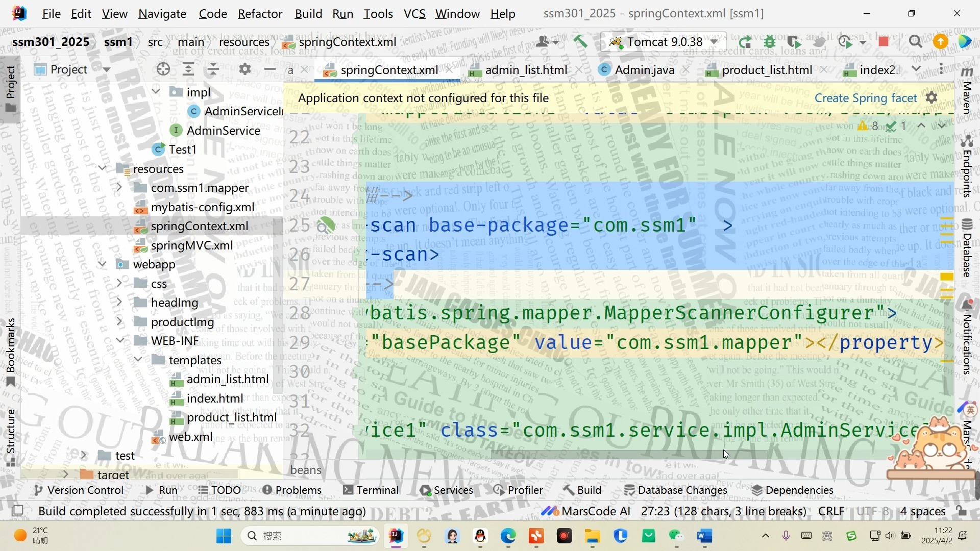Open Microsoft Edge from the taskbar

(508, 536)
